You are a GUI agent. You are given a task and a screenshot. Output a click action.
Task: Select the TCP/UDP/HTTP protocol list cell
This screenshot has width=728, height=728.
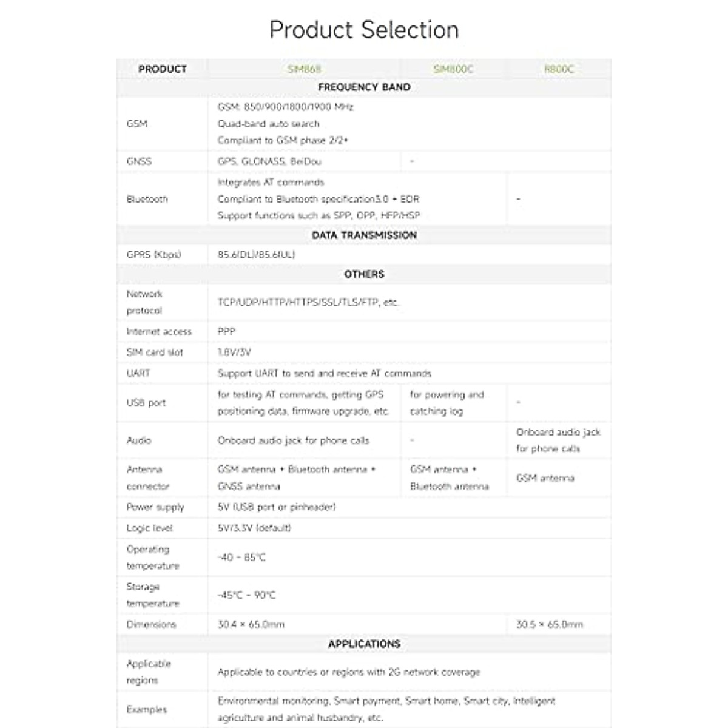[x=308, y=302]
